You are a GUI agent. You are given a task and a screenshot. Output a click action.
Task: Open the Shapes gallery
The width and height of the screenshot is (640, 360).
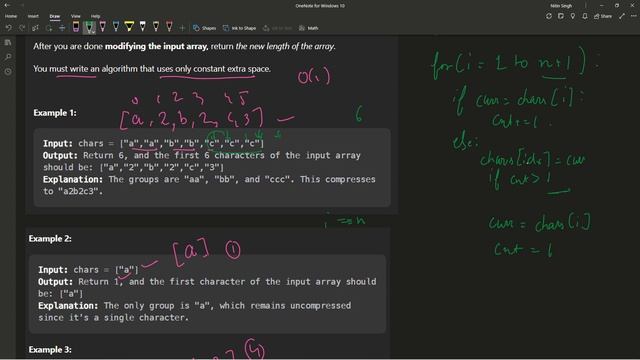tap(204, 28)
